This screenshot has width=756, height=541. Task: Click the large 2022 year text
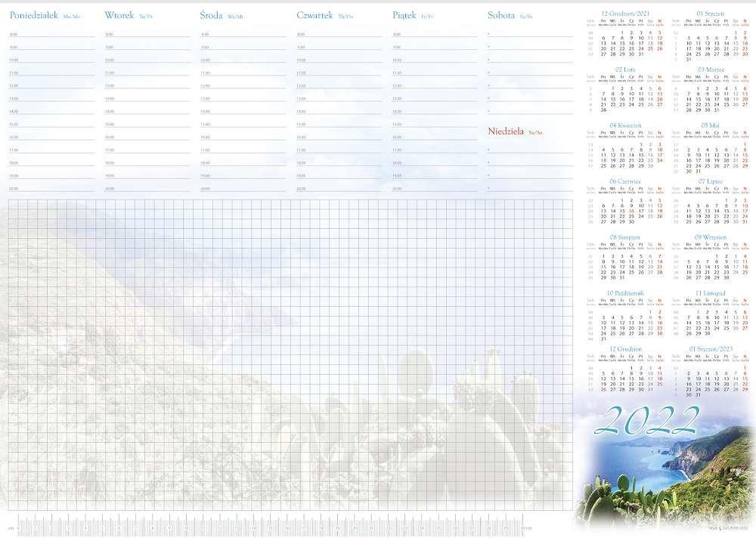(653, 418)
